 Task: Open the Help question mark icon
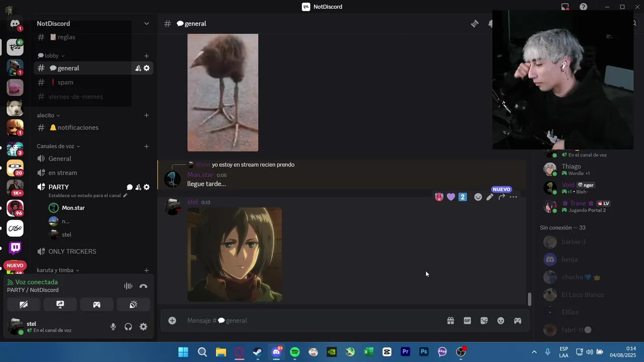pyautogui.click(x=583, y=7)
